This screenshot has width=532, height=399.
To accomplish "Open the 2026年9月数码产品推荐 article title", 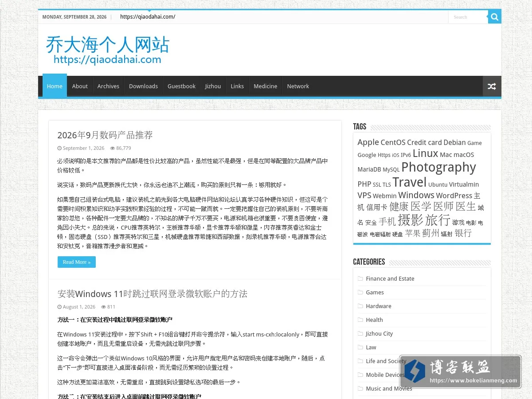I will coord(105,135).
